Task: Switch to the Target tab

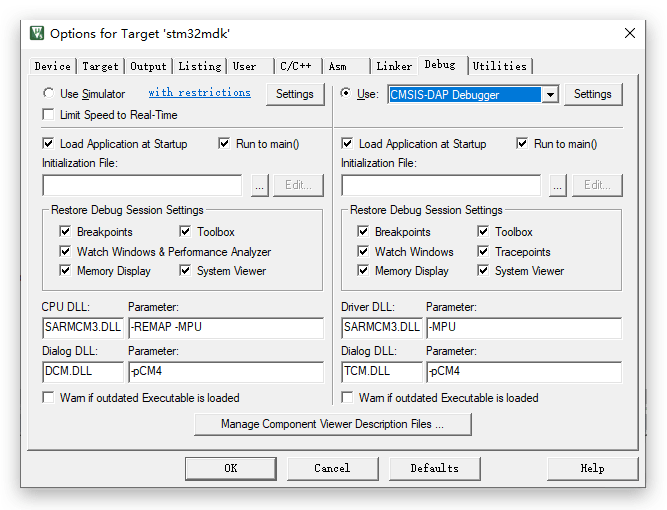Action: click(100, 66)
